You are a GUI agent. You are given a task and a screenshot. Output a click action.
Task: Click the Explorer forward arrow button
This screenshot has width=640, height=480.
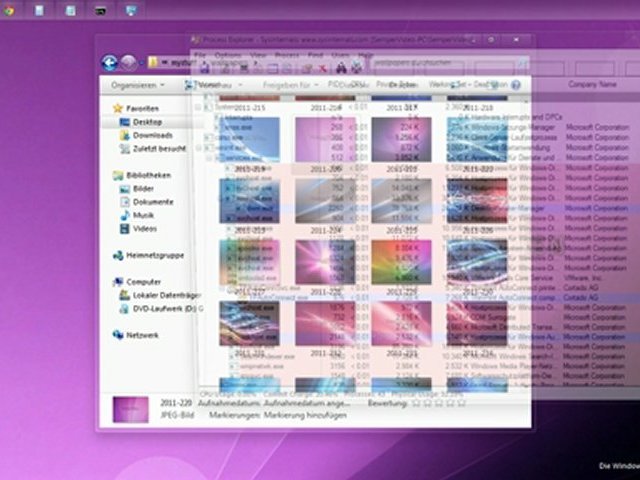pos(130,62)
